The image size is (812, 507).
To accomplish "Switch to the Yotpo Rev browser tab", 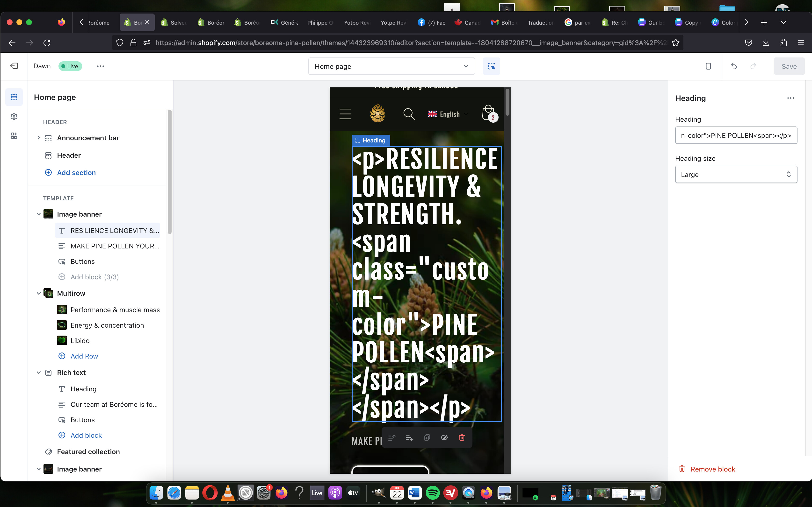I will point(356,22).
